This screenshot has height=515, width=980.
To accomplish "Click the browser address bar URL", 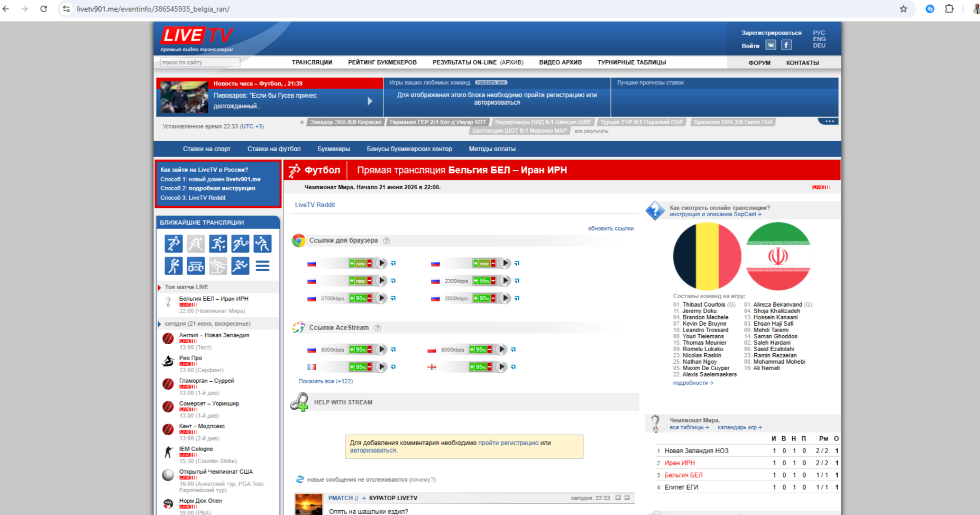I will tap(153, 9).
